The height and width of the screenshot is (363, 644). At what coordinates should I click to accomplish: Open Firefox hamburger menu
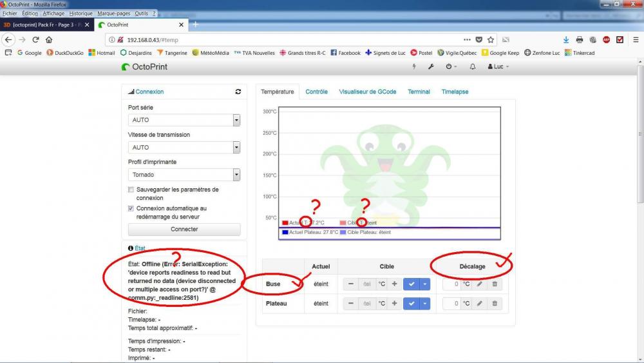point(636,40)
